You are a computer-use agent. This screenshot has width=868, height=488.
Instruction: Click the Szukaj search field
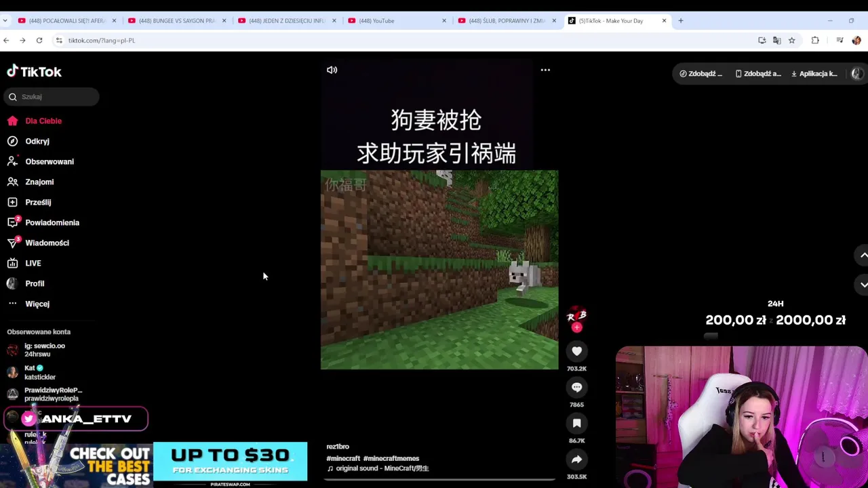coord(52,97)
